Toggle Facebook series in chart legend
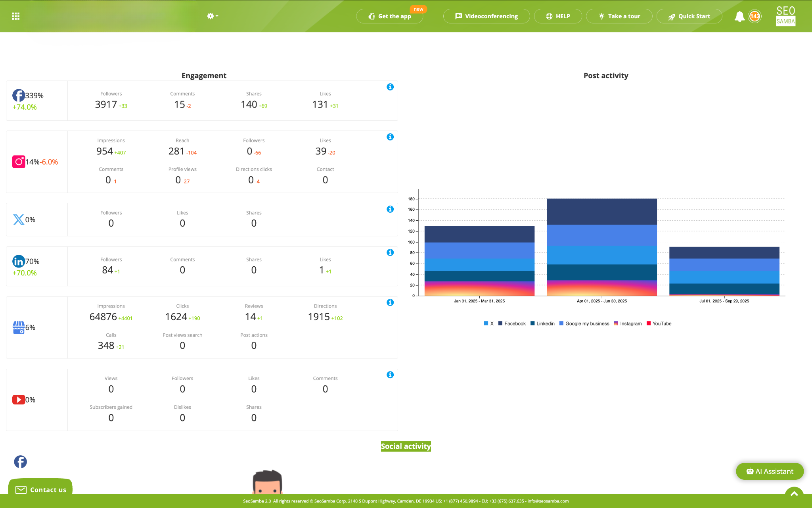The height and width of the screenshot is (508, 812). point(514,323)
